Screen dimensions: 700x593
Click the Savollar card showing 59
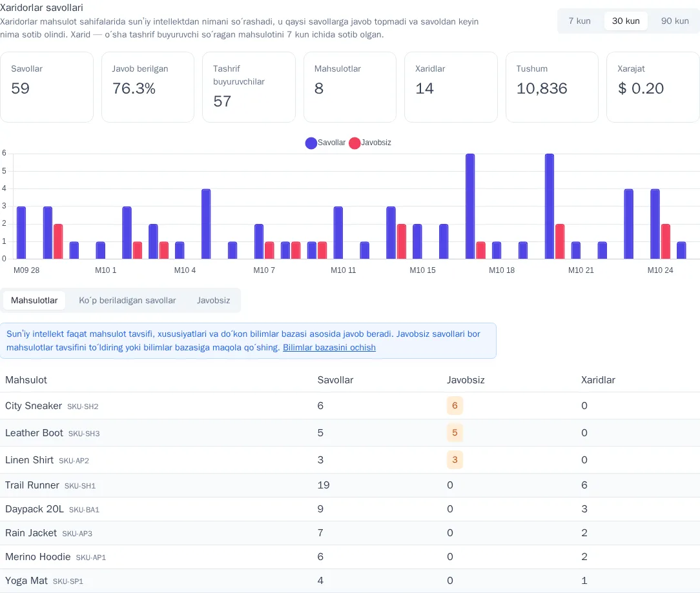click(x=47, y=87)
